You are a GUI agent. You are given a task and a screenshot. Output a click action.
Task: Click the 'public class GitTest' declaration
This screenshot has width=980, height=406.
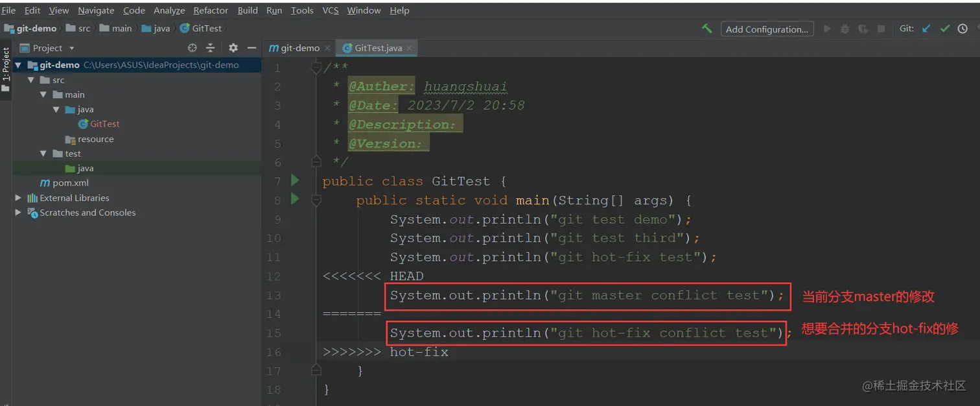point(414,182)
